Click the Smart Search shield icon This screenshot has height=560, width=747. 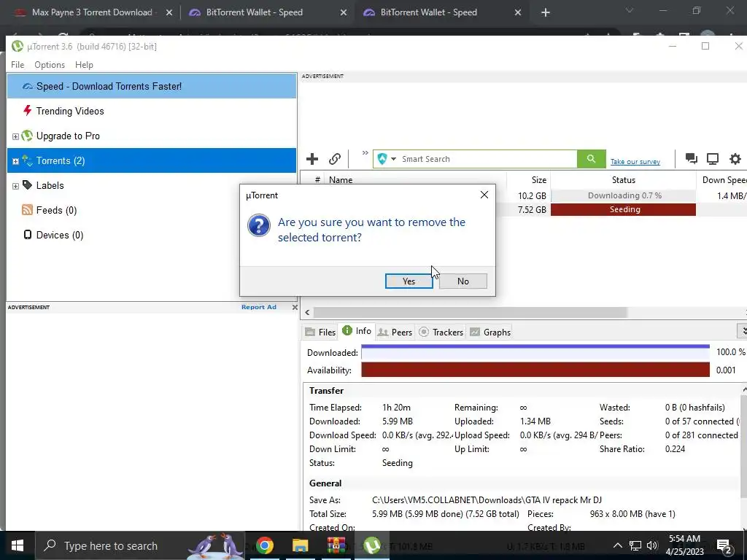(382, 159)
